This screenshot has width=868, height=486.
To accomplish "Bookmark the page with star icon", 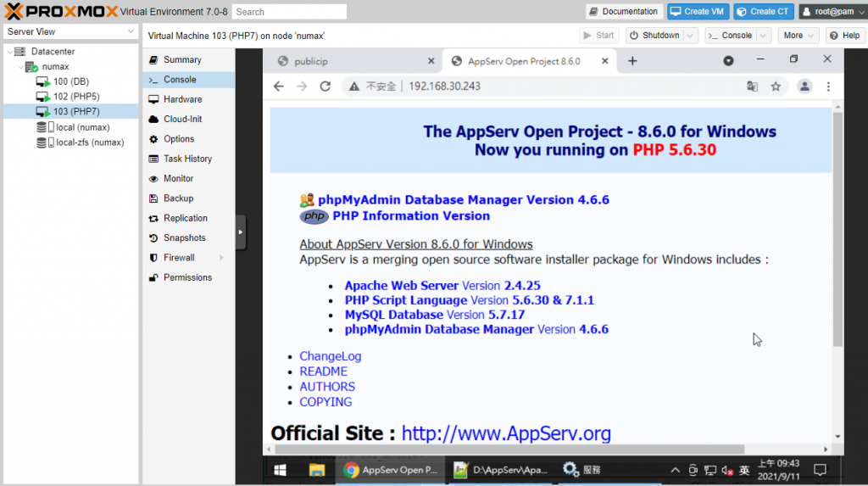I will [776, 87].
